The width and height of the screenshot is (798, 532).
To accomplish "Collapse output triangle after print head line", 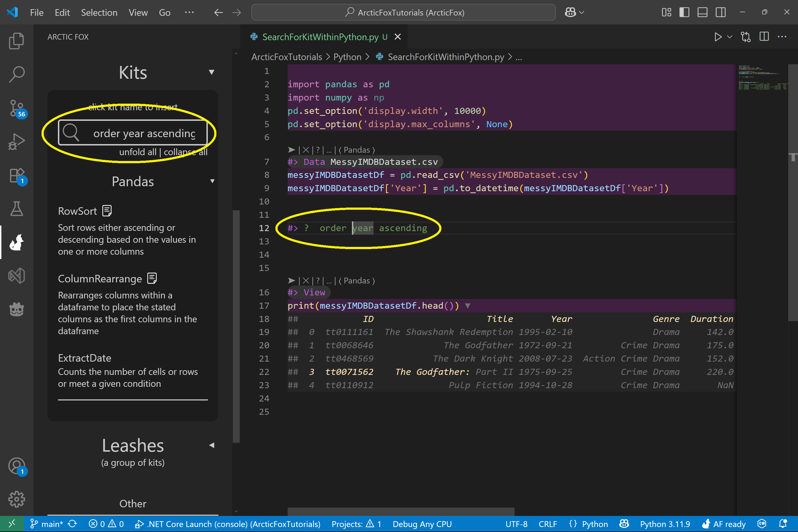I will [468, 306].
